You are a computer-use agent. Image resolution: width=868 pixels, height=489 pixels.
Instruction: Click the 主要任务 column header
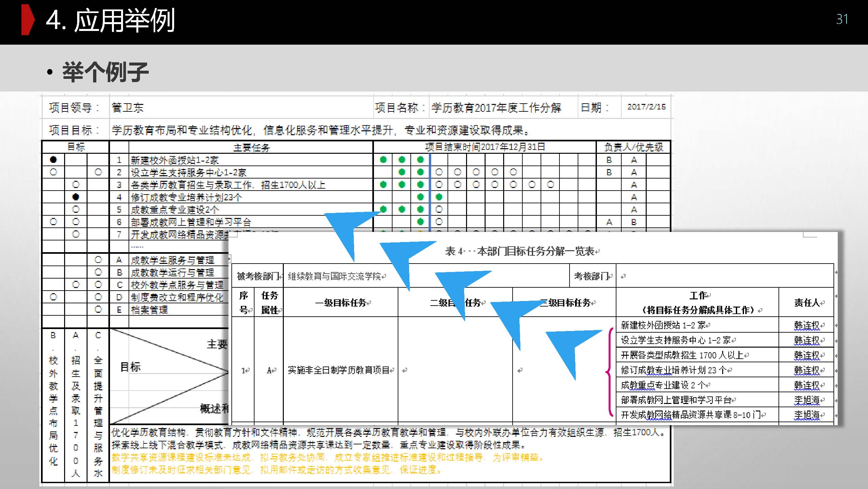click(251, 147)
